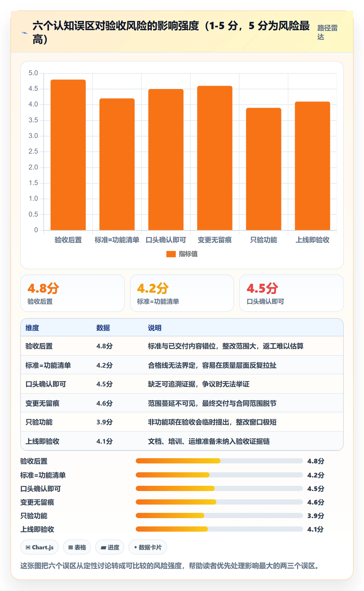Click the 4.6分 value beside progress bar

(x=316, y=502)
